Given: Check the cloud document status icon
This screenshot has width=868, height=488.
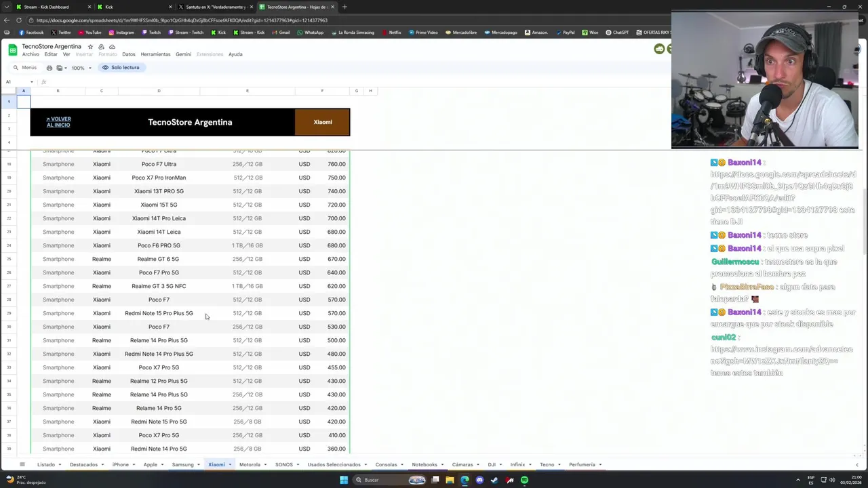Looking at the screenshot, I should tap(112, 47).
